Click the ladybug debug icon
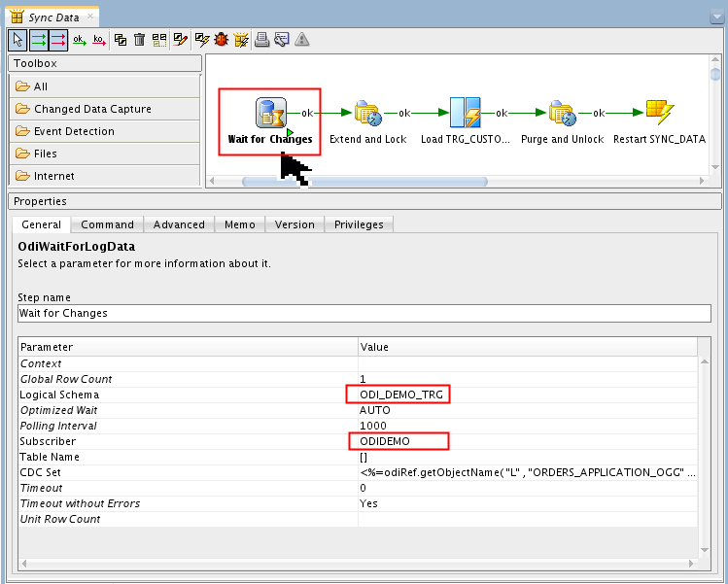Image resolution: width=728 pixels, height=584 pixels. [222, 40]
